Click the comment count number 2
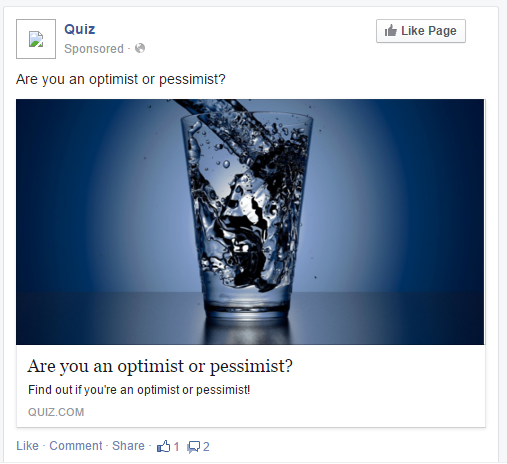 (206, 447)
